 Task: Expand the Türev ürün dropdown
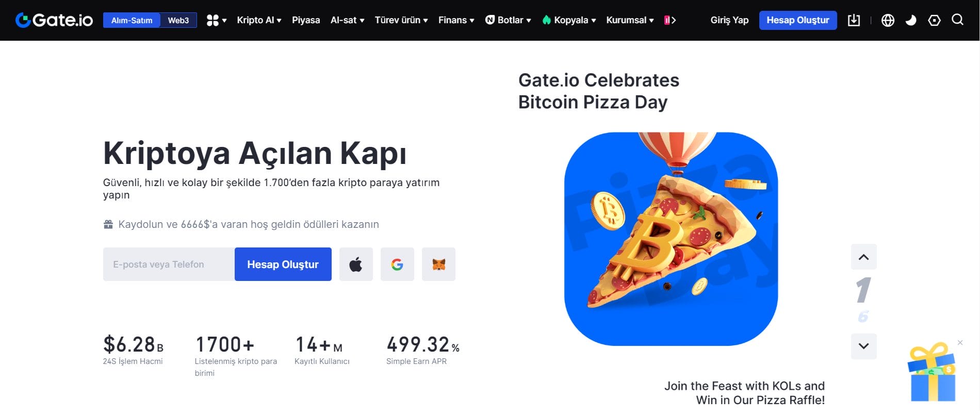398,20
